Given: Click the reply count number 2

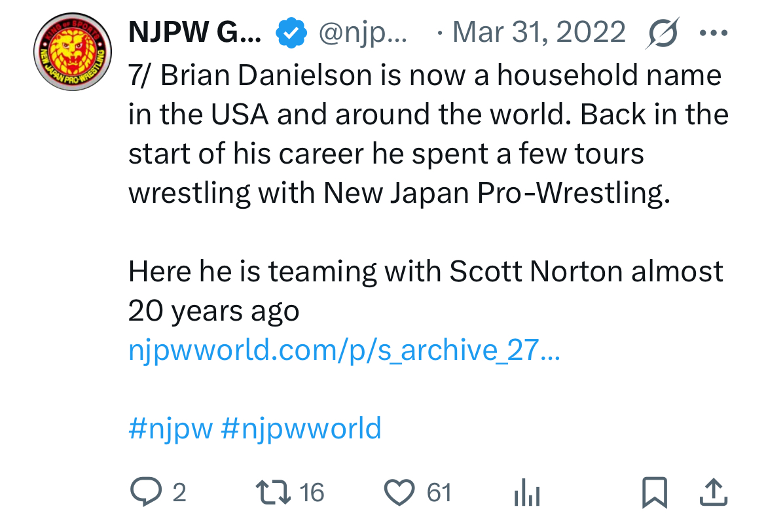Looking at the screenshot, I should click(179, 492).
